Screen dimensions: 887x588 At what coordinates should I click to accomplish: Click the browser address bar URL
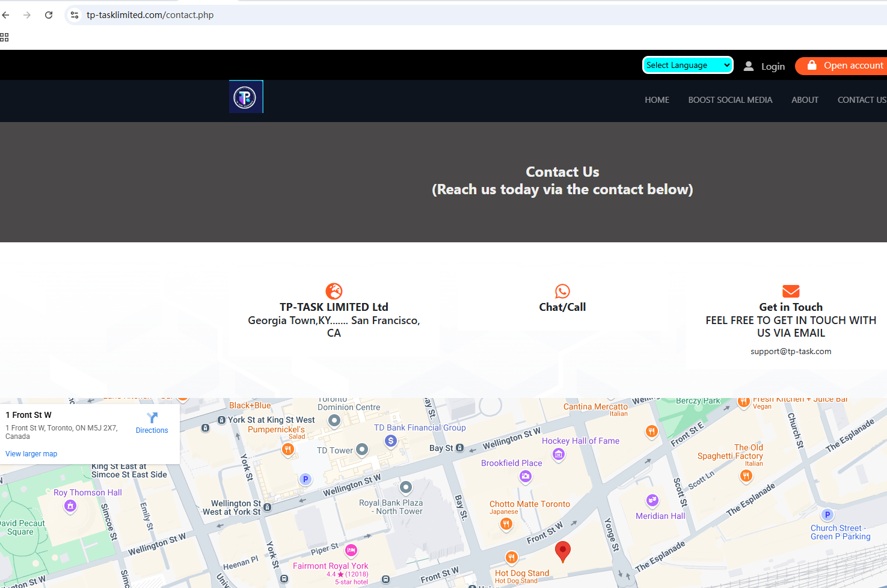pos(150,15)
